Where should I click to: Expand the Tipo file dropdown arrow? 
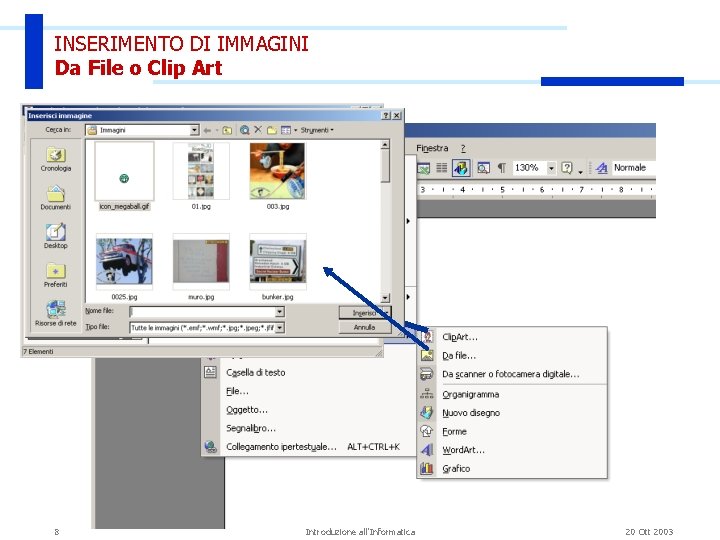[x=279, y=327]
